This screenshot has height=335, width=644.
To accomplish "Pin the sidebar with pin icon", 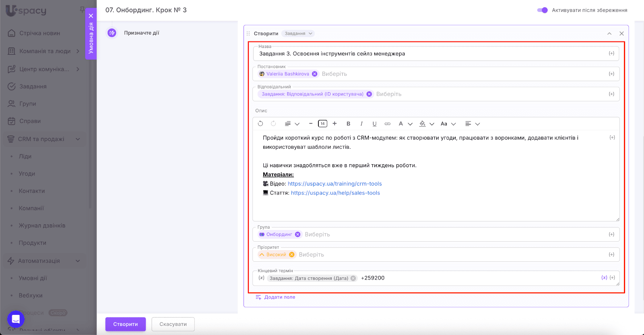I will pos(82,10).
